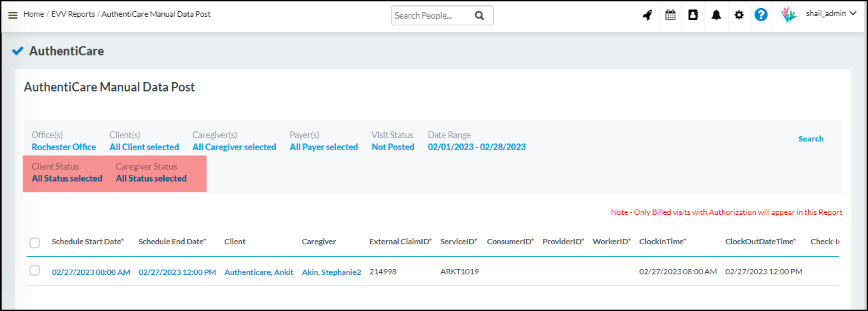
Task: Go to Home in breadcrumb
Action: 33,14
